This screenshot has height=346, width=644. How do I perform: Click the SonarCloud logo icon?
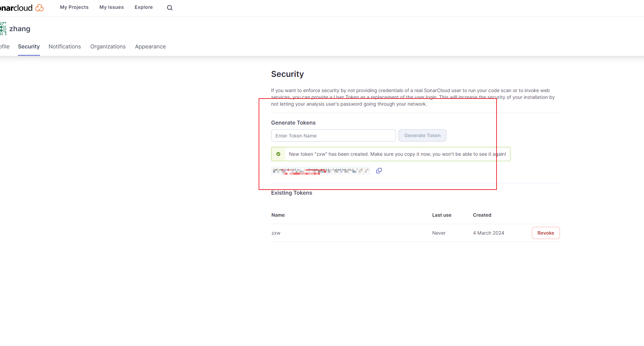[x=39, y=8]
